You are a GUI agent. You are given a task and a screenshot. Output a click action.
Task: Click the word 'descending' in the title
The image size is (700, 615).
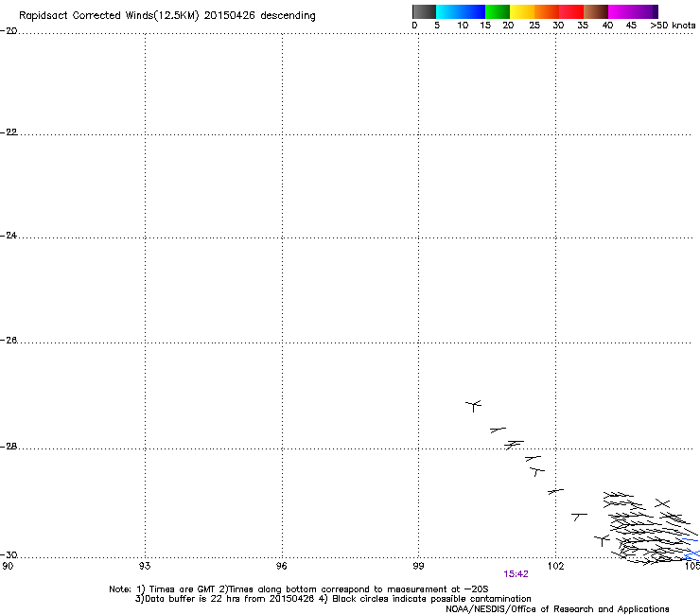coord(288,16)
